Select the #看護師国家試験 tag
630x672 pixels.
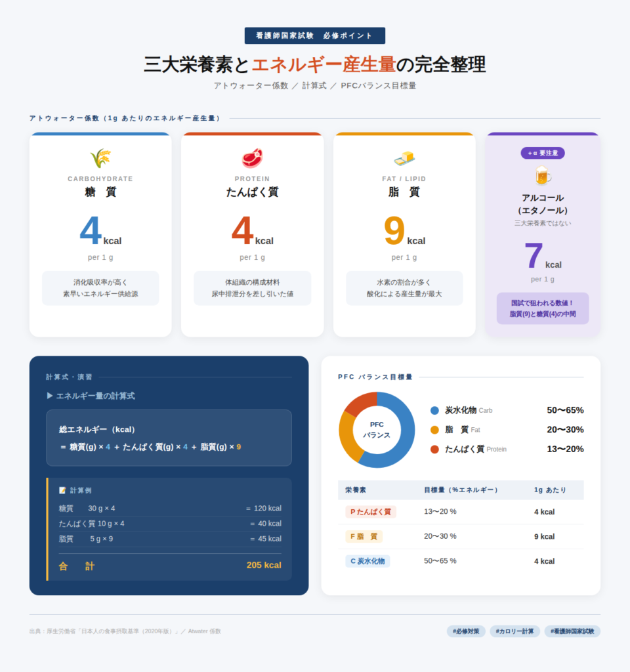(x=572, y=631)
